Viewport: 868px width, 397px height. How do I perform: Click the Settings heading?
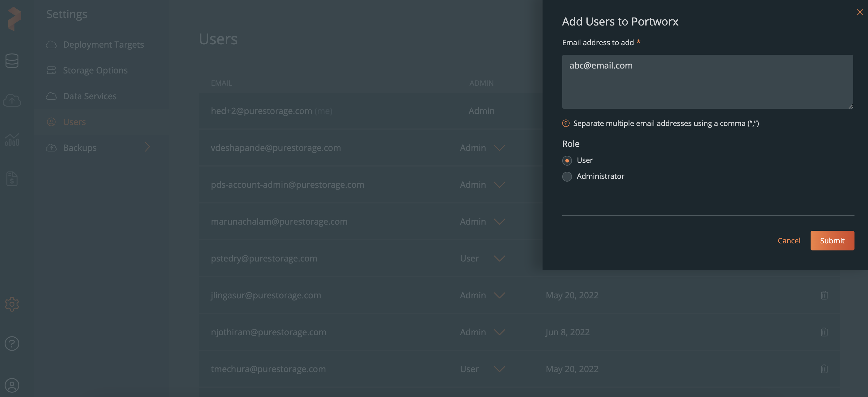tap(67, 14)
